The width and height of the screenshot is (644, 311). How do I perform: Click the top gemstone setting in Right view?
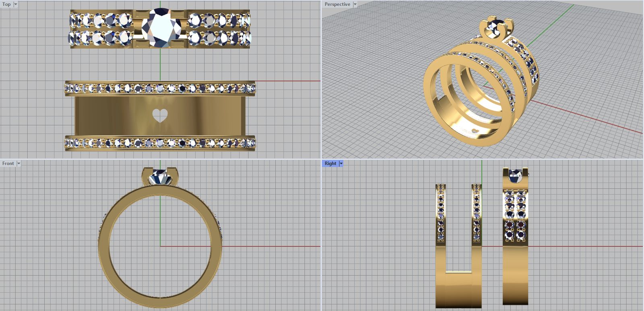(515, 176)
